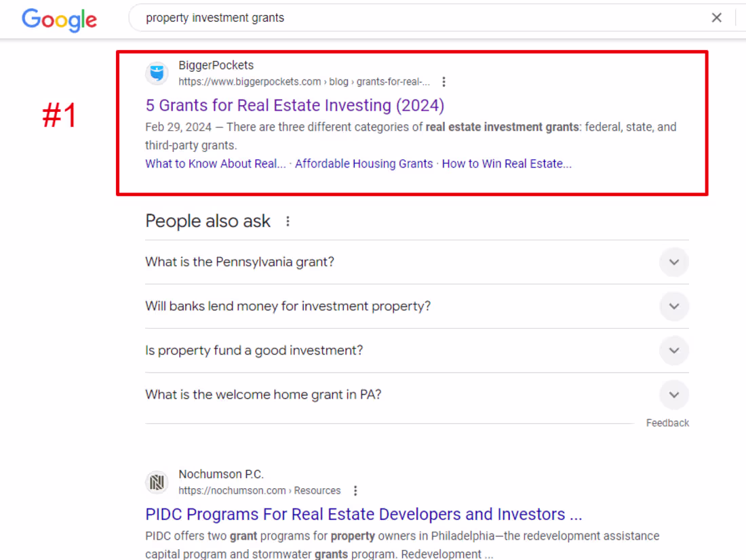Expand the welcome home grant in PA question
This screenshot has width=746, height=560.
coord(673,395)
